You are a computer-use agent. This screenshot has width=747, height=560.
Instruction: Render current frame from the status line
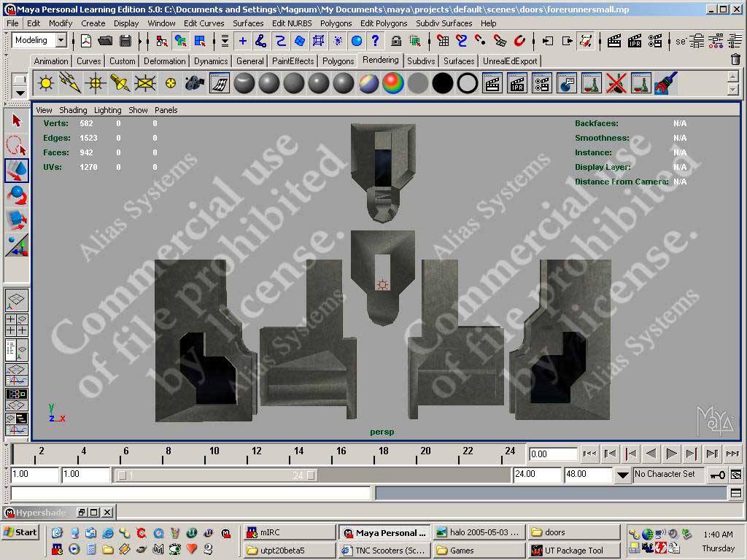[614, 42]
